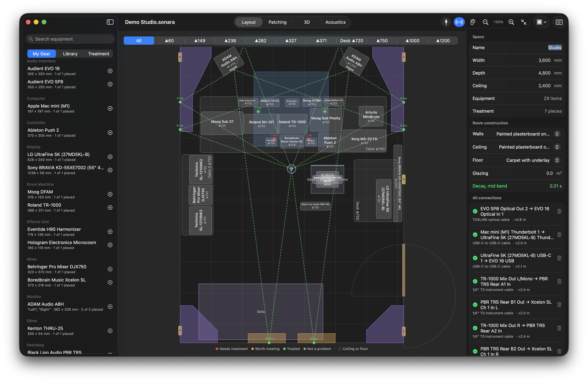The width and height of the screenshot is (588, 382).
Task: Select the Sofa object on layout
Action: (261, 311)
